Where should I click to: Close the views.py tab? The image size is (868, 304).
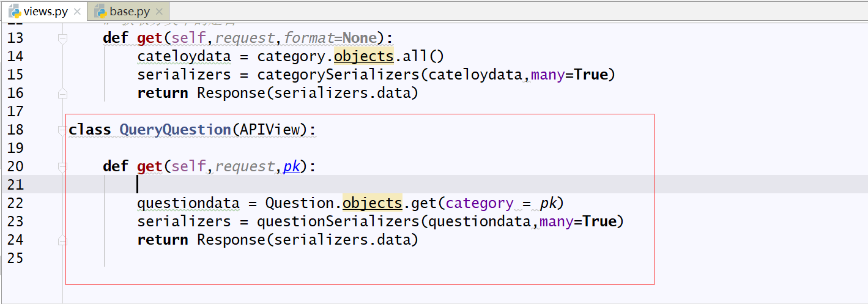click(x=77, y=12)
